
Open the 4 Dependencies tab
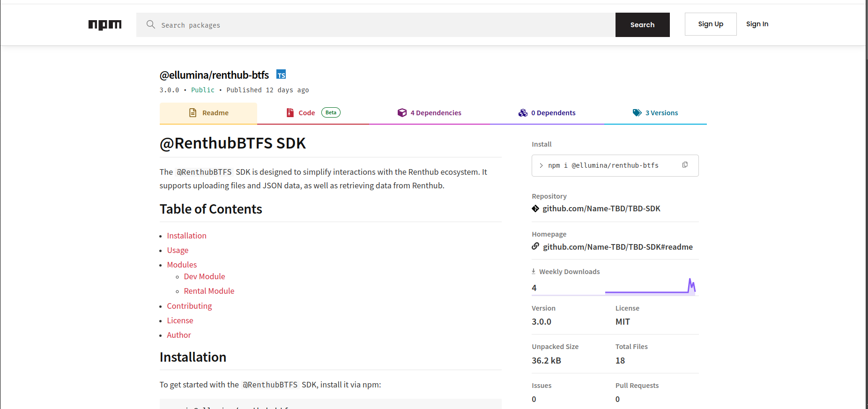click(x=430, y=113)
